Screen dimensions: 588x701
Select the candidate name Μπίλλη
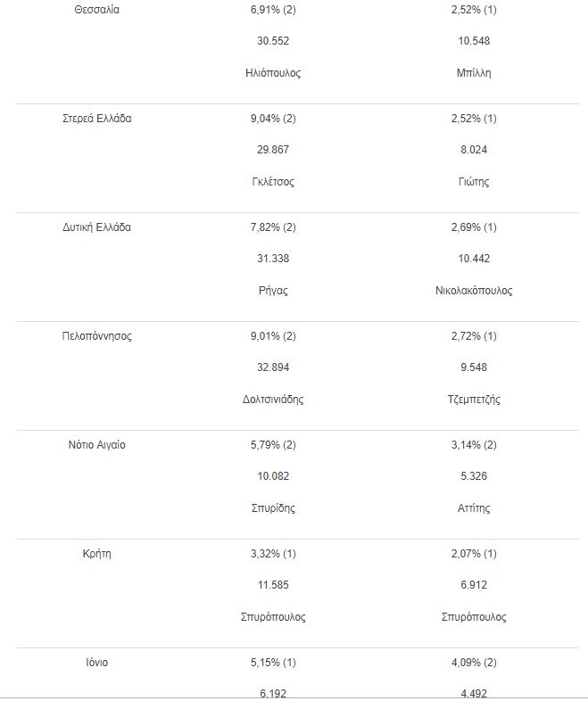click(x=473, y=73)
